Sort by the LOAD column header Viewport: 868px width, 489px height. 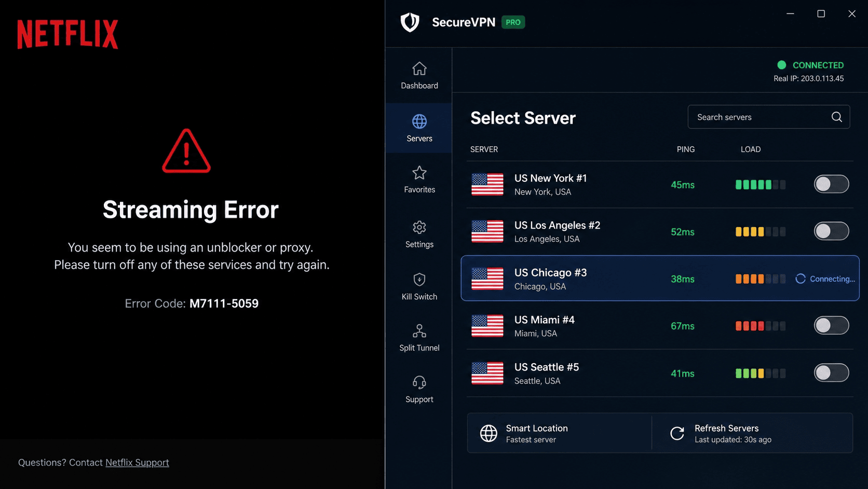pyautogui.click(x=750, y=149)
